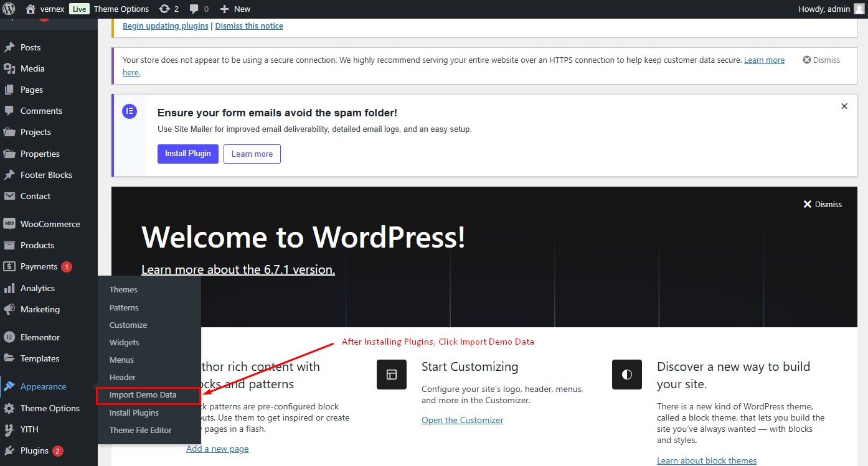Click Begin updating plugins link
The width and height of the screenshot is (868, 466).
166,26
